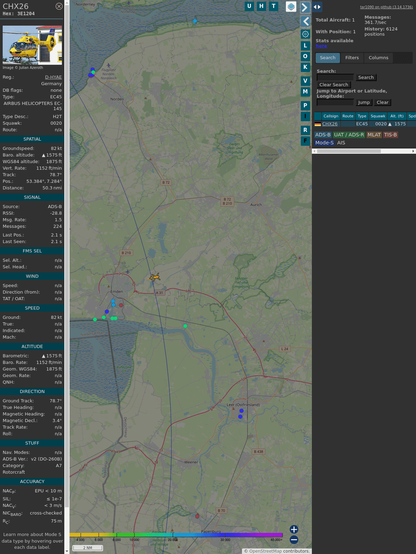Viewport: 416px width, 554px height.
Task: Open the D-HYAE registration link
Action: pyautogui.click(x=53, y=77)
